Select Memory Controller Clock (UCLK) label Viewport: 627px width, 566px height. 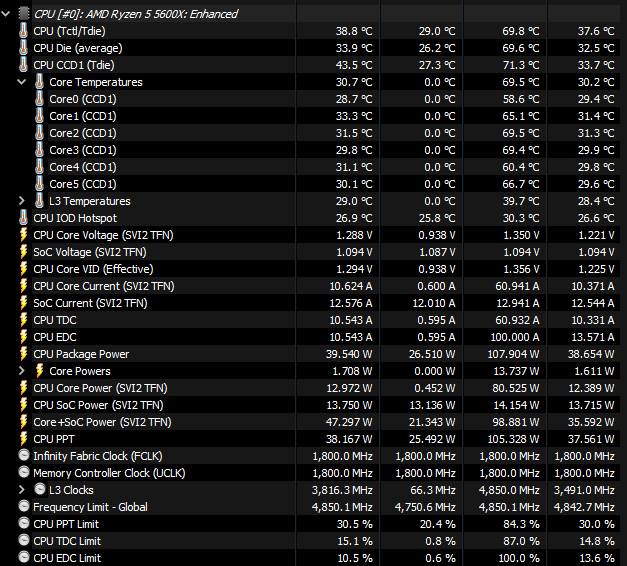point(110,473)
